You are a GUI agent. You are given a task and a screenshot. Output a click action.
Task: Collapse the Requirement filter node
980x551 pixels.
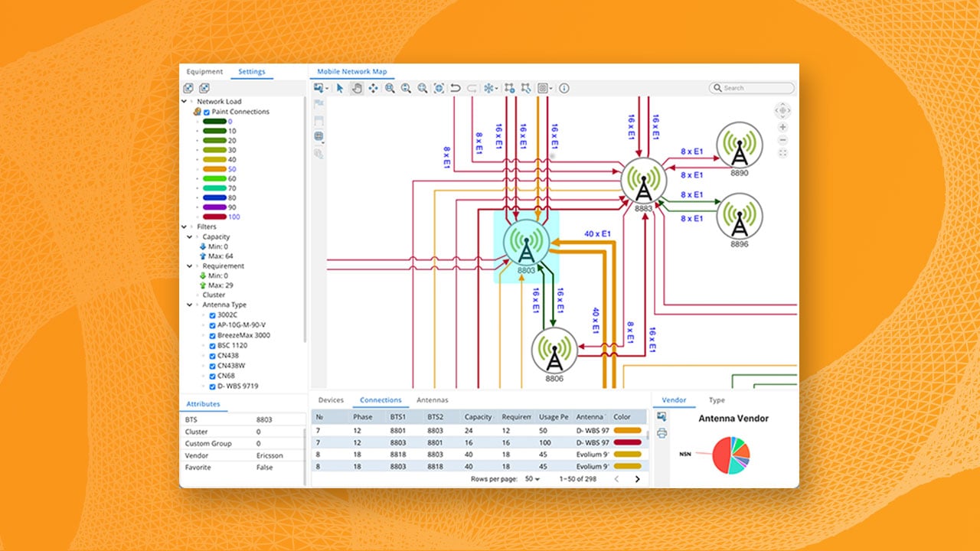point(190,266)
